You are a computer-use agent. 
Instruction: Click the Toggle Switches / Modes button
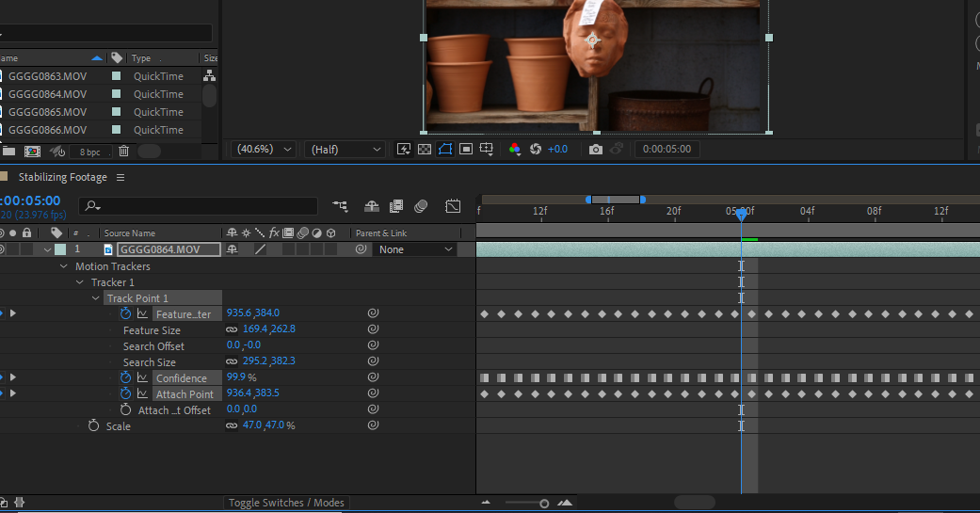pyautogui.click(x=286, y=503)
